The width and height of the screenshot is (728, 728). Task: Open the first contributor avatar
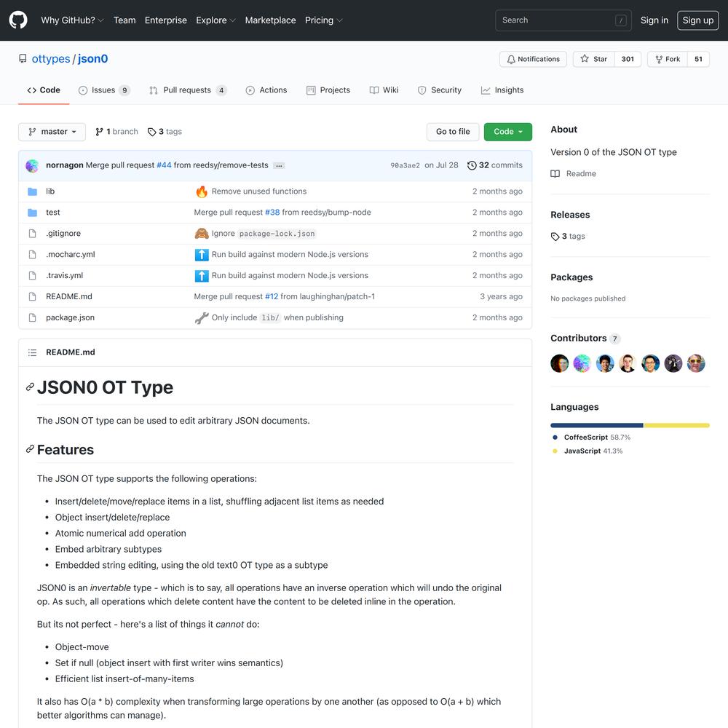pyautogui.click(x=559, y=363)
